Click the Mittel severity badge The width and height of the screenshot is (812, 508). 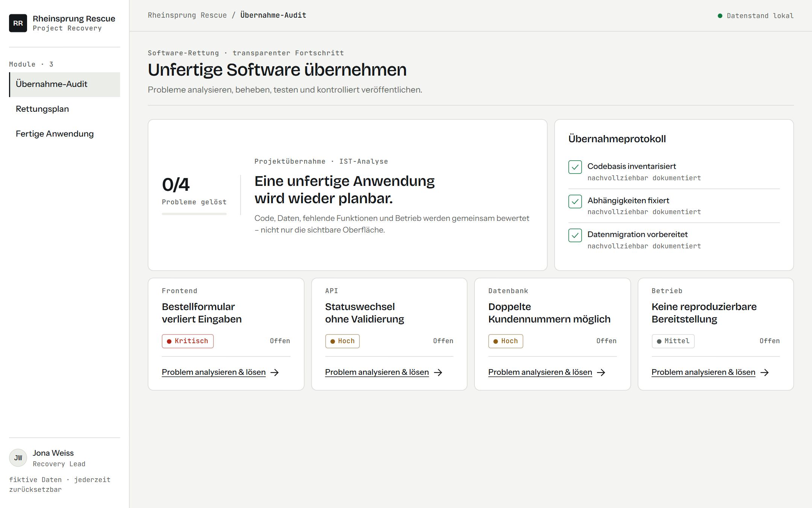click(673, 341)
